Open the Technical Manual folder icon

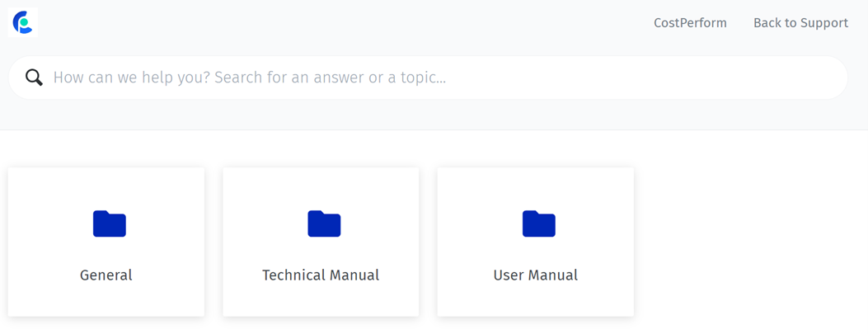(x=325, y=223)
